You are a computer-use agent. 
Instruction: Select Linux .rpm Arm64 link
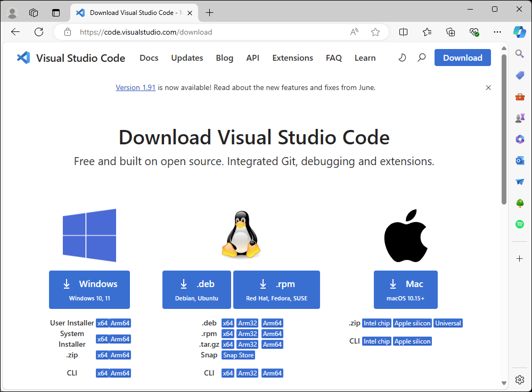(x=272, y=333)
